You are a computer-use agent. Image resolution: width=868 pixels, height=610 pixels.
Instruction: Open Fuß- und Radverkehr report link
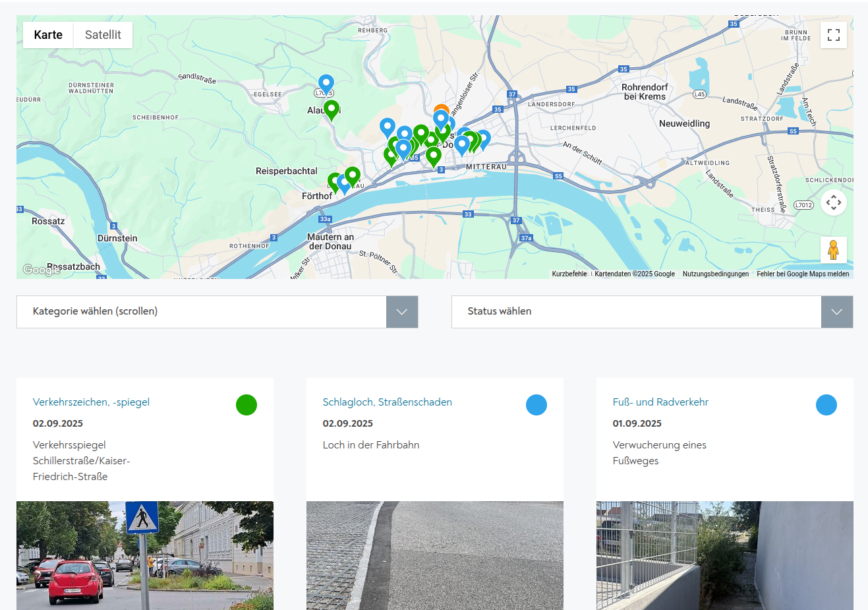pyautogui.click(x=660, y=402)
